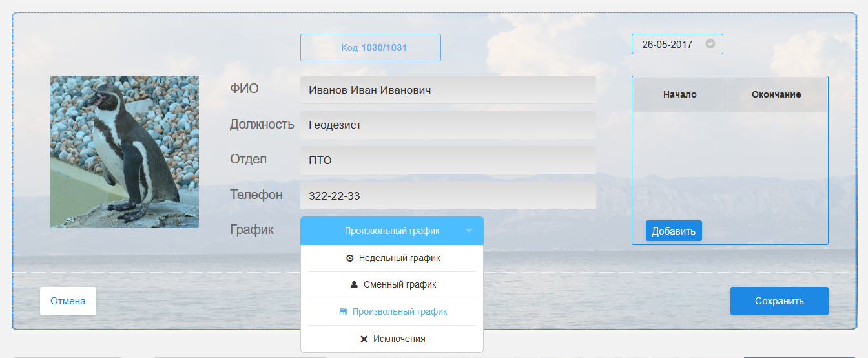Click the График label
This screenshot has height=358, width=868.
coord(252,229)
